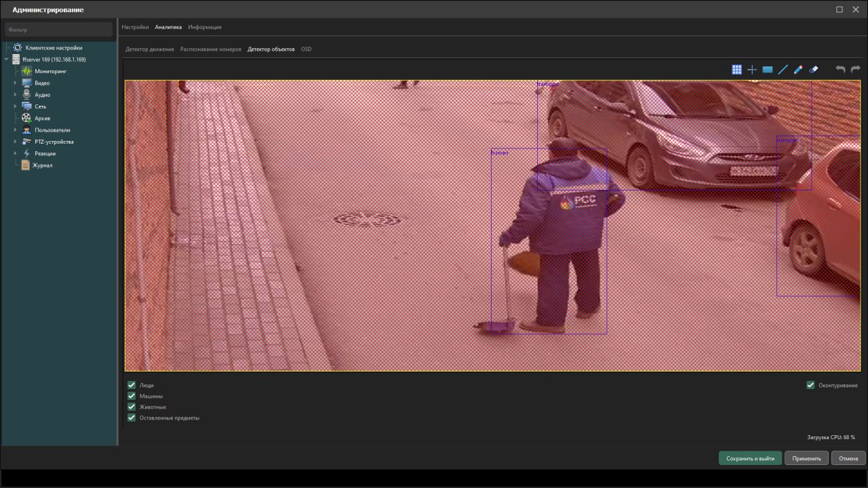
Task: Click the Сохранить и выйти button
Action: click(750, 458)
